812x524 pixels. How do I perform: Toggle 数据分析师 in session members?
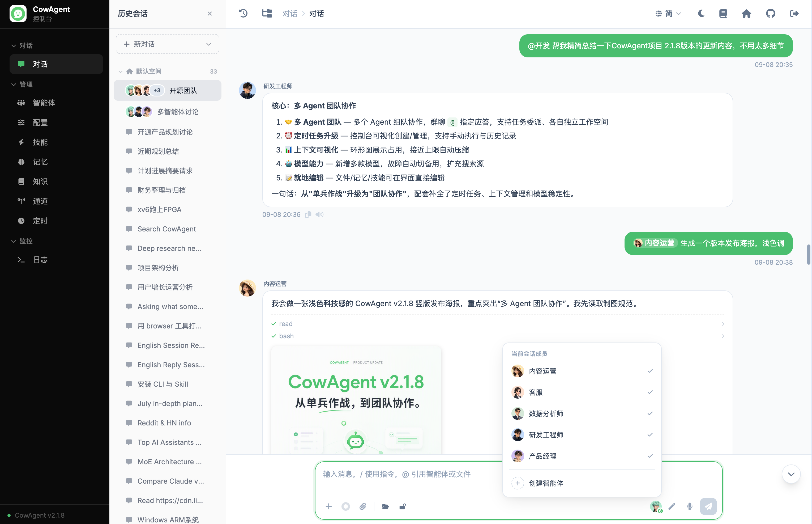pyautogui.click(x=582, y=414)
